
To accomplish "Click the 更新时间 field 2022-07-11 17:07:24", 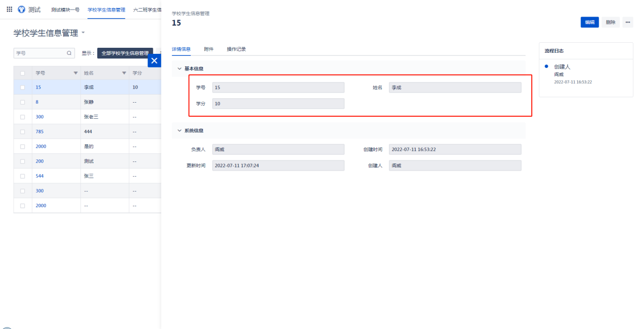I will (x=278, y=166).
